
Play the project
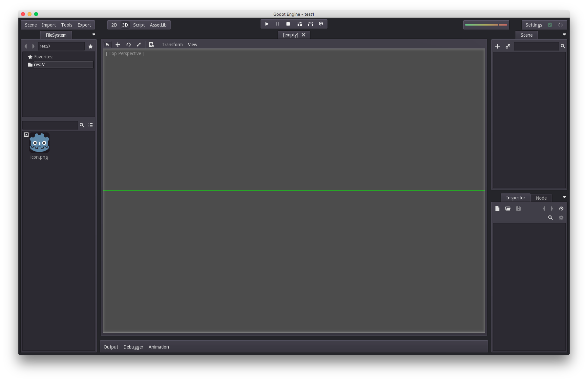267,24
